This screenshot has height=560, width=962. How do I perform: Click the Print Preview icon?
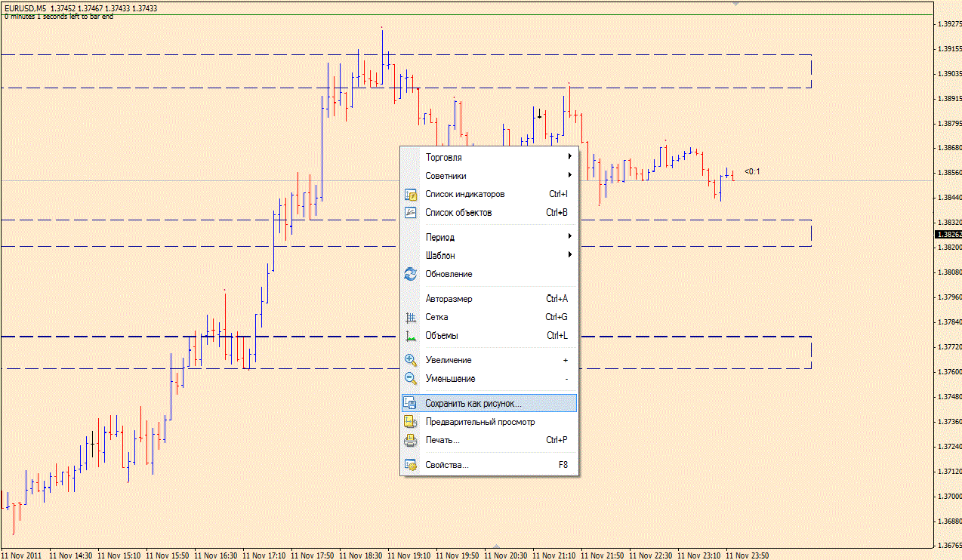click(411, 422)
